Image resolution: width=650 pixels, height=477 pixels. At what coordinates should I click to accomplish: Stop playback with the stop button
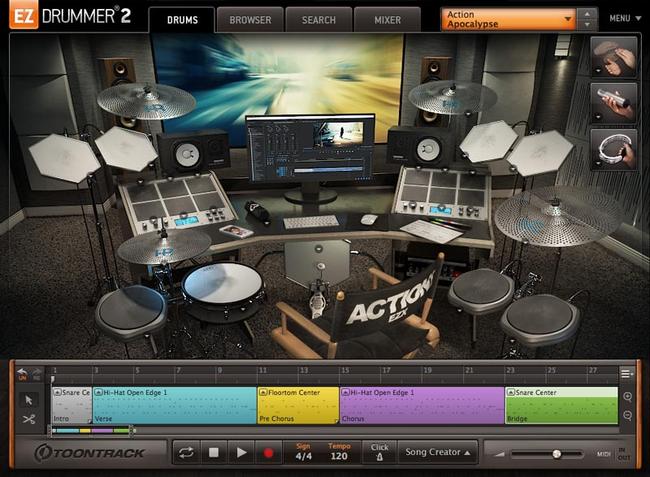213,453
